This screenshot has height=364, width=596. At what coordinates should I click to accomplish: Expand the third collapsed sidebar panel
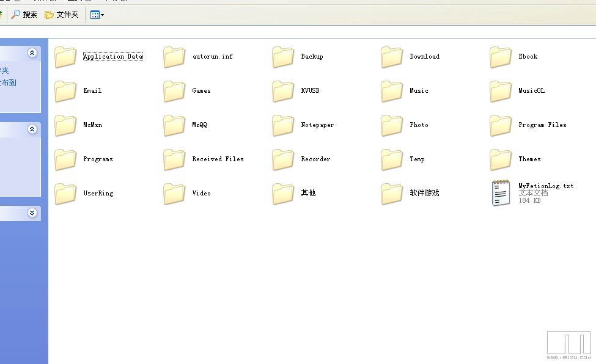(32, 213)
